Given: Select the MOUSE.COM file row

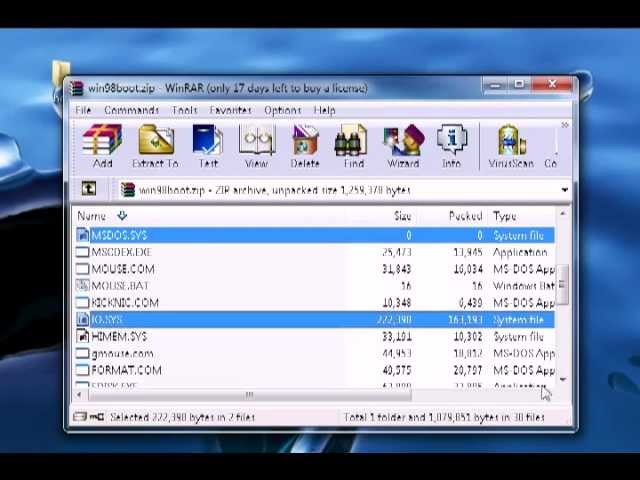Looking at the screenshot, I should (x=315, y=269).
